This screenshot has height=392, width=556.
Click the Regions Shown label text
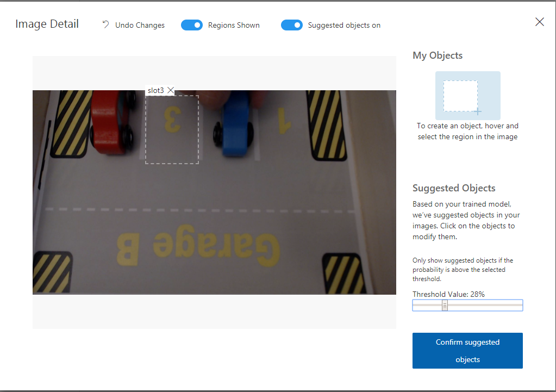pyautogui.click(x=234, y=25)
